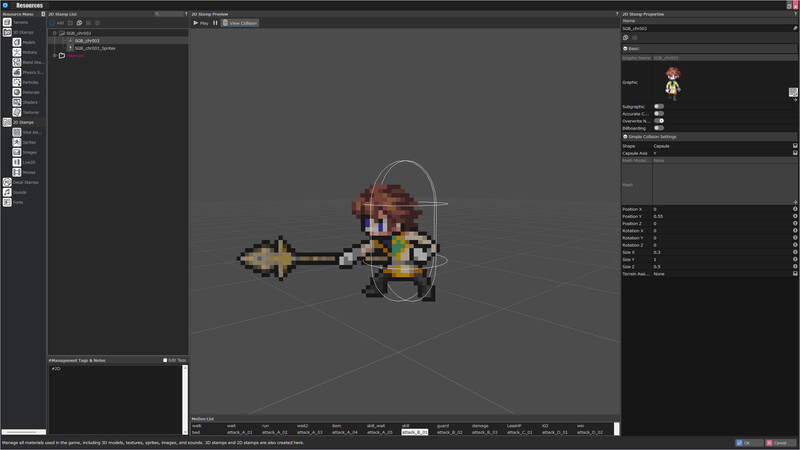Select the damage motion in Motion List
800x450 pixels.
[480, 426]
